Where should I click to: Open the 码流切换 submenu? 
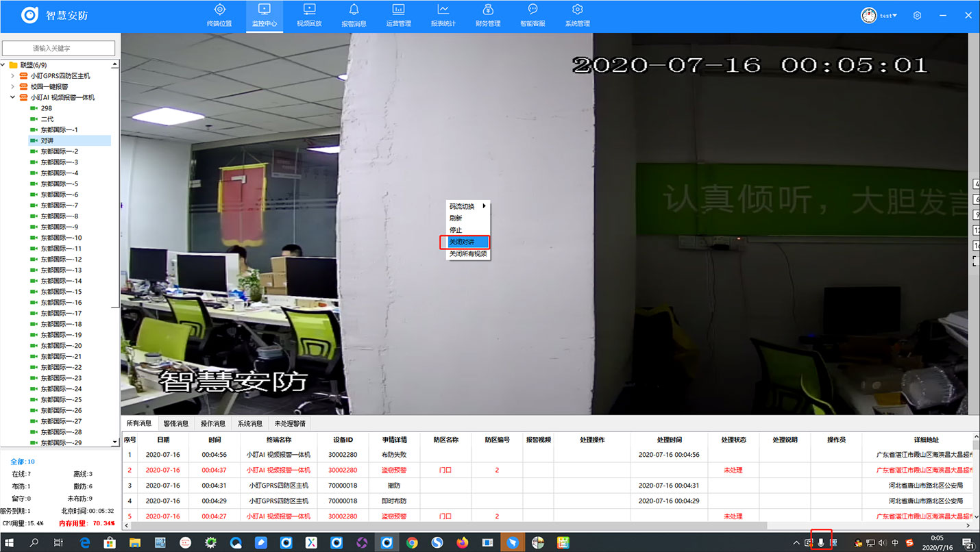[x=466, y=206]
